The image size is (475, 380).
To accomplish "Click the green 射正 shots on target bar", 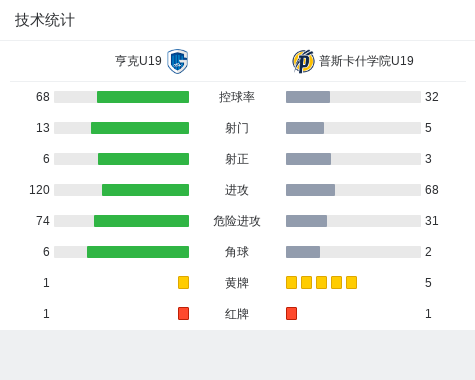I will (143, 159).
